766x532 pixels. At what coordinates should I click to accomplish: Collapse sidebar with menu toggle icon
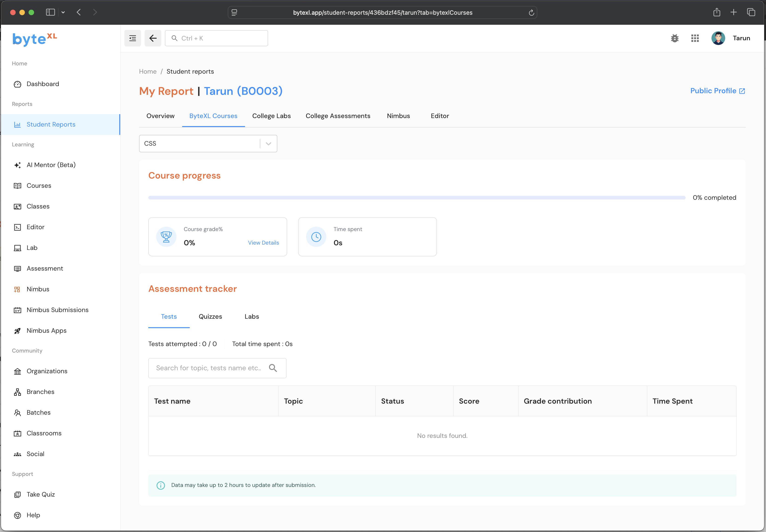tap(132, 38)
